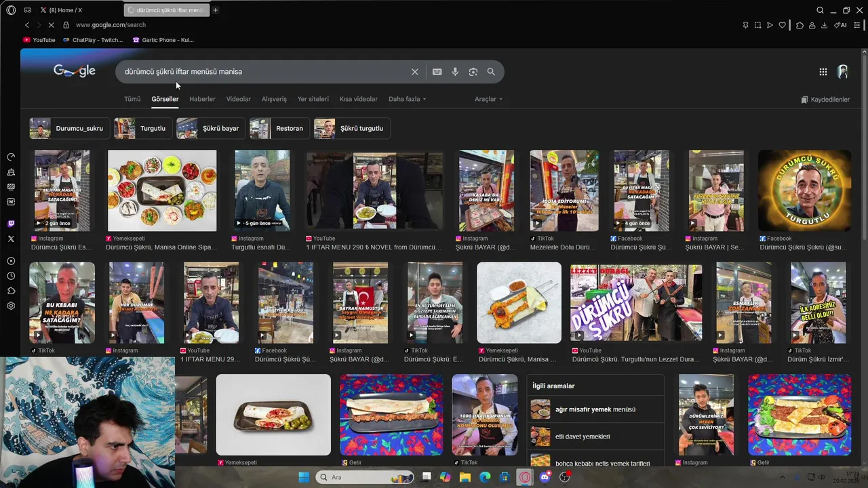The image size is (868, 488).
Task: Open a new tab with plus button
Action: tap(216, 10)
